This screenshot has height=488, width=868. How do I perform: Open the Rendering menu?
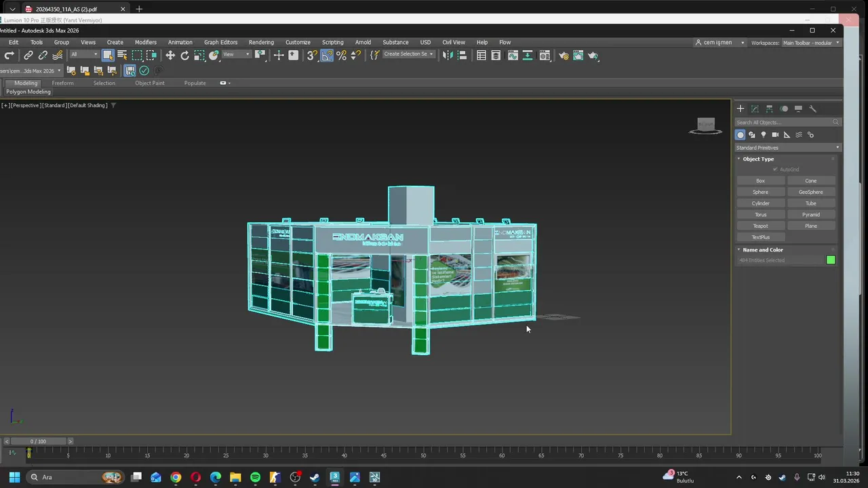tap(261, 42)
